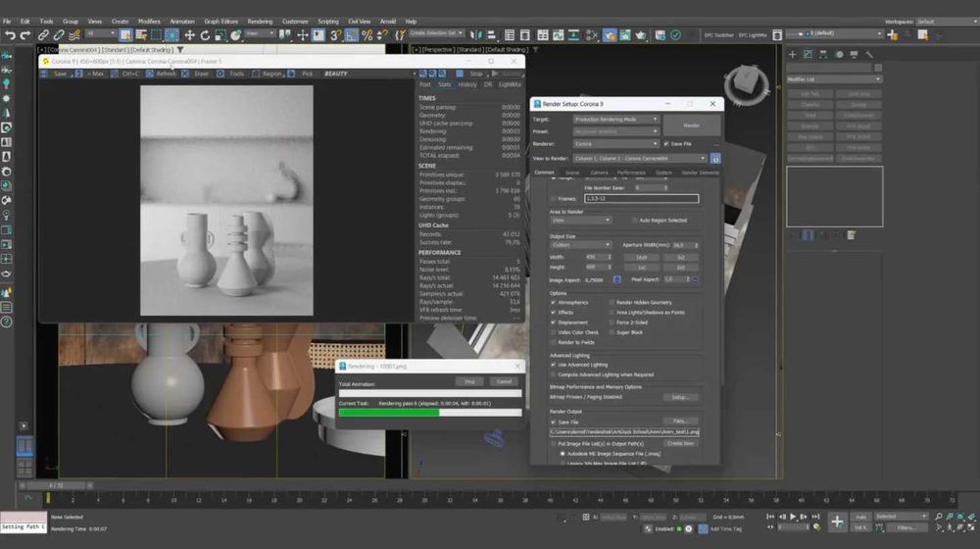The width and height of the screenshot is (980, 549).
Task: Select the Frames radio button
Action: [553, 199]
